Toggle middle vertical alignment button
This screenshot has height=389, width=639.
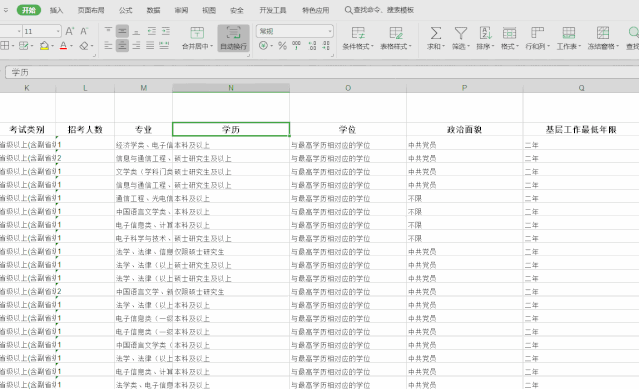point(122,31)
